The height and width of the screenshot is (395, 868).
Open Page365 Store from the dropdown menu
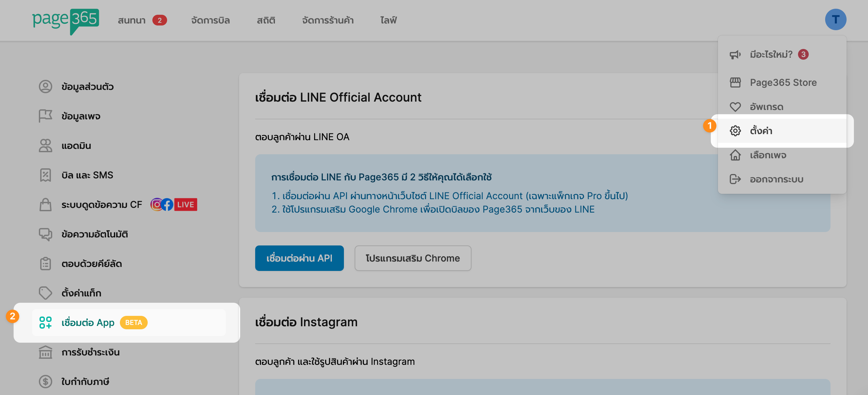783,82
